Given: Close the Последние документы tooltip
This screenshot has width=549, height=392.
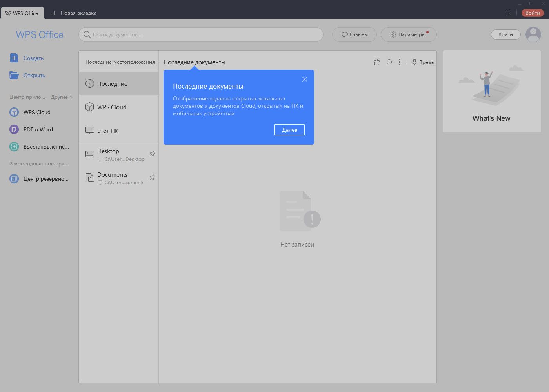Looking at the screenshot, I should click(305, 79).
